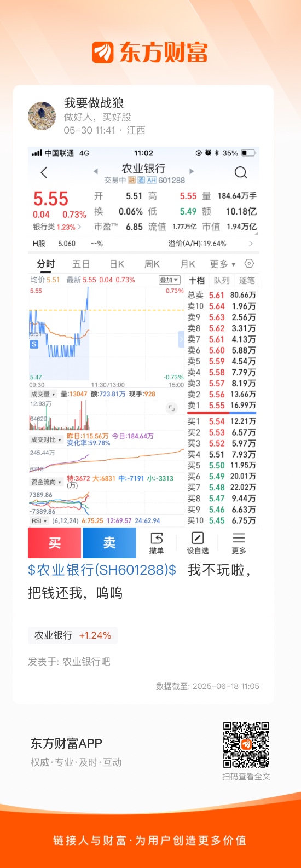Switch to 月K tab

tap(188, 264)
